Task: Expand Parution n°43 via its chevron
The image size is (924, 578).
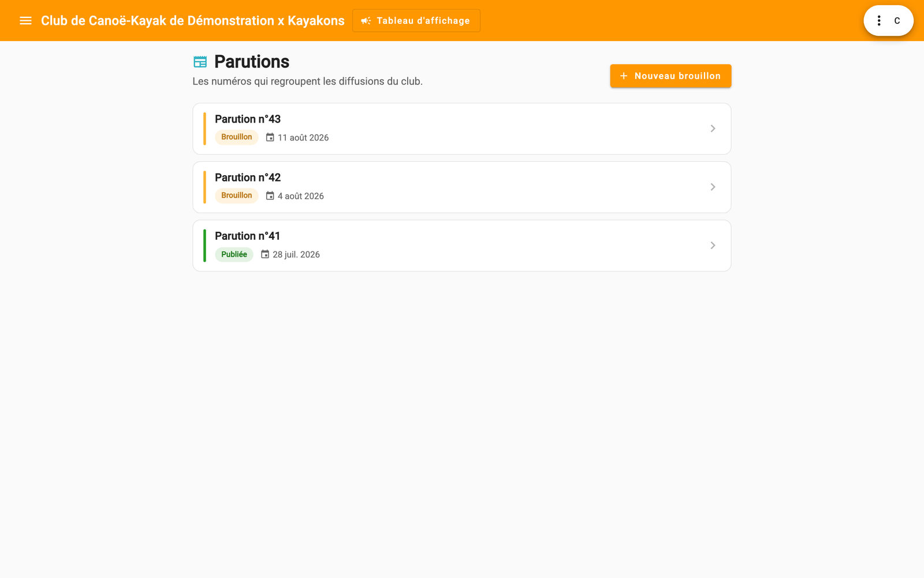Action: (x=713, y=128)
